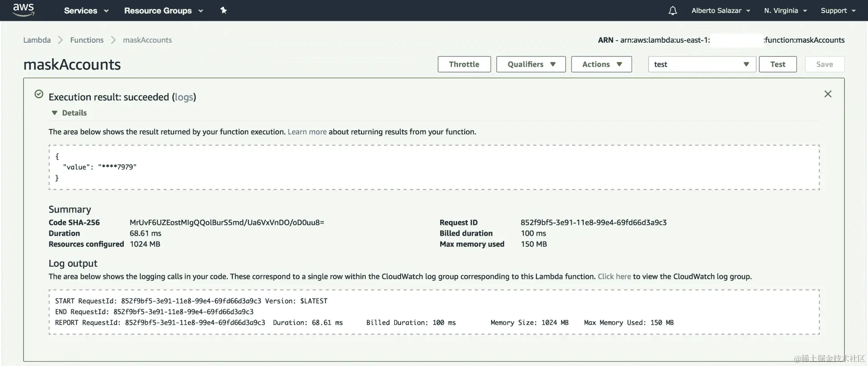Open the pin shortcuts icon
The width and height of the screenshot is (868, 366).
click(223, 10)
